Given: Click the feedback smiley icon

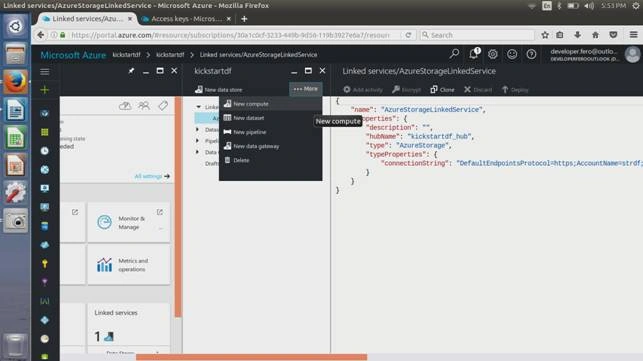Looking at the screenshot, I should (x=512, y=54).
